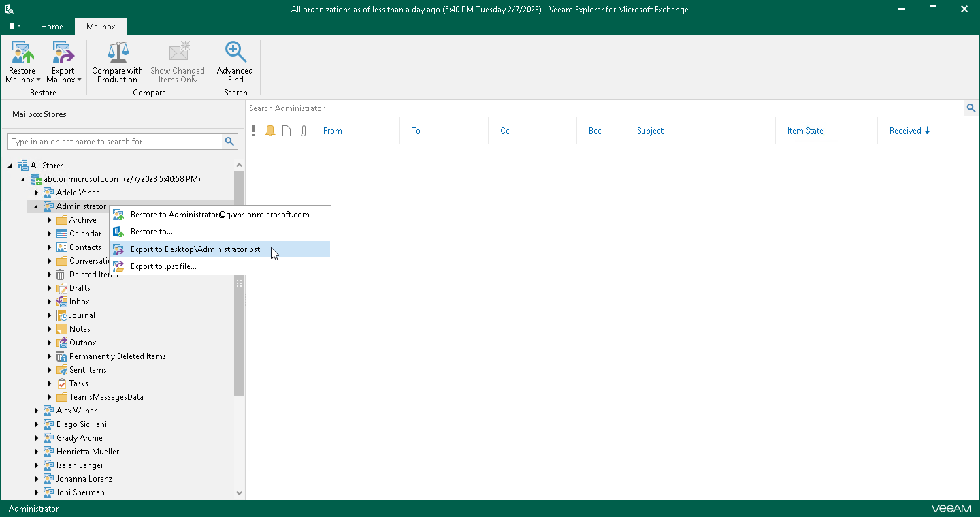This screenshot has height=517, width=980.
Task: Open the Restore Mailbox dropdown arrow
Action: tap(39, 80)
